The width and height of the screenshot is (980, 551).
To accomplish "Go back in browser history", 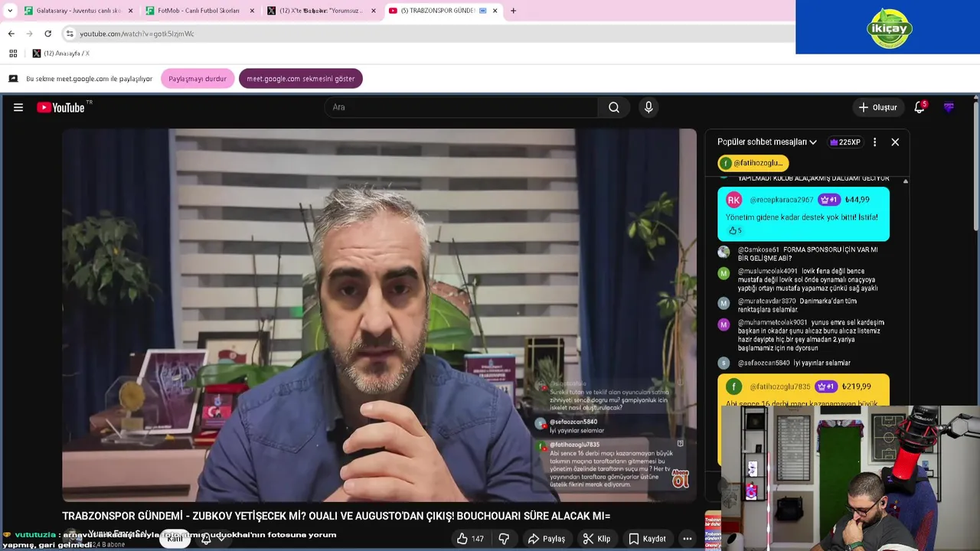I will pyautogui.click(x=11, y=34).
